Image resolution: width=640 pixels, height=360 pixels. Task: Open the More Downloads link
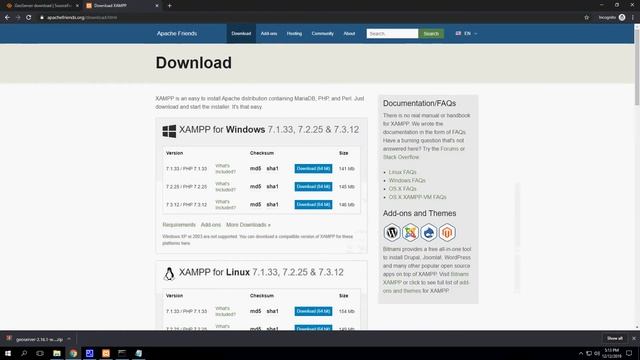[248, 225]
